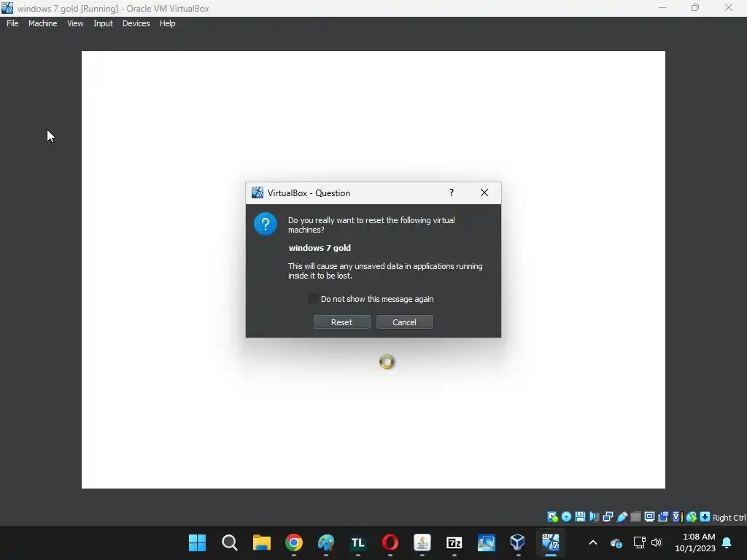Viewport: 747px width, 560px height.
Task: Click the shared folders status icon
Action: pos(635,517)
